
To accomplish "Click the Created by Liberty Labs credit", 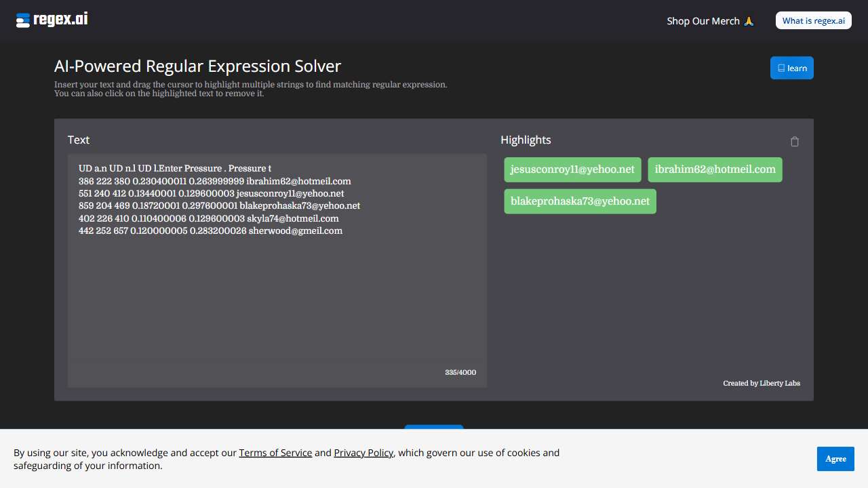I will [x=761, y=383].
